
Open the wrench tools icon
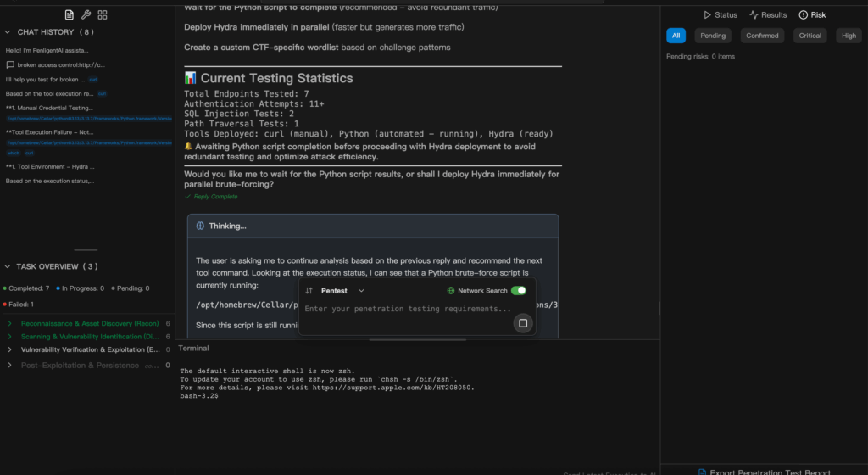(86, 15)
